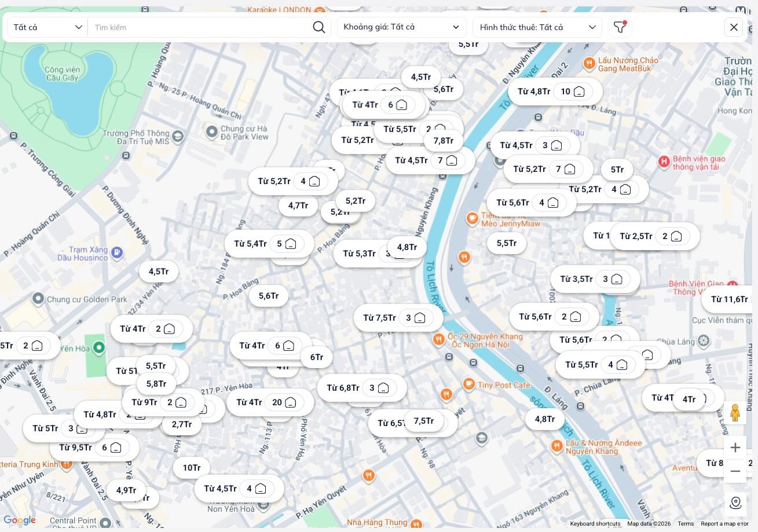758x532 pixels.
Task: Click Bệnh viện giao thông vận tải marker
Action: 664,162
